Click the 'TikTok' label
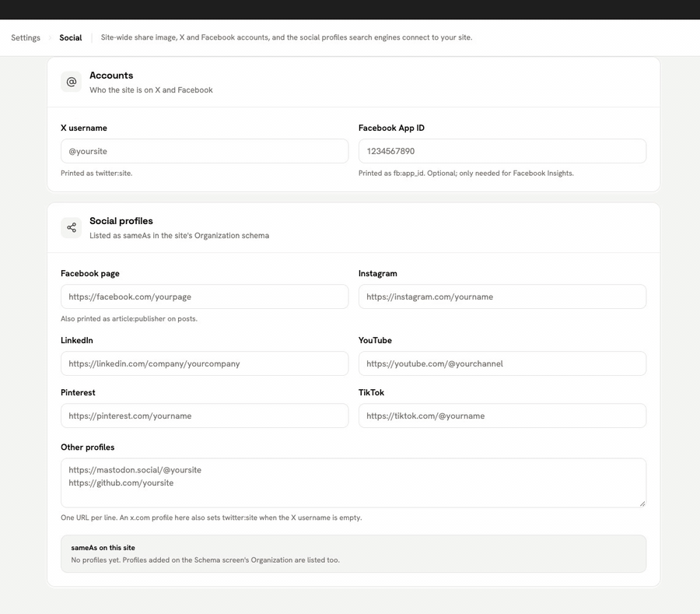The height and width of the screenshot is (614, 700). click(x=372, y=392)
